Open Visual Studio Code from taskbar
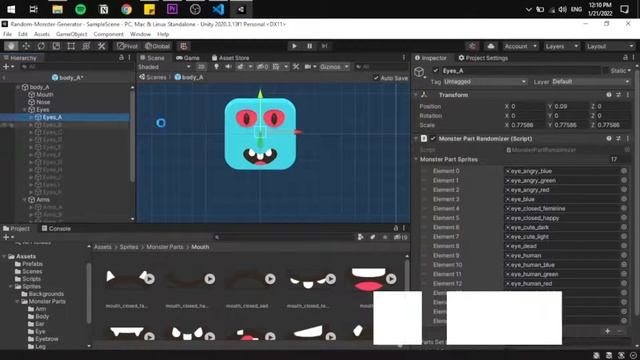The height and width of the screenshot is (360, 640). [x=218, y=9]
